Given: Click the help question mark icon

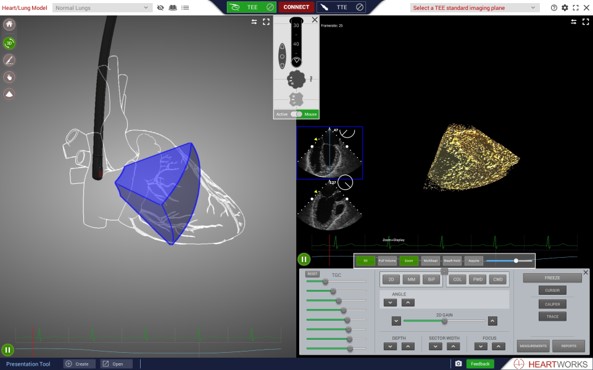Looking at the screenshot, I should coord(554,8).
